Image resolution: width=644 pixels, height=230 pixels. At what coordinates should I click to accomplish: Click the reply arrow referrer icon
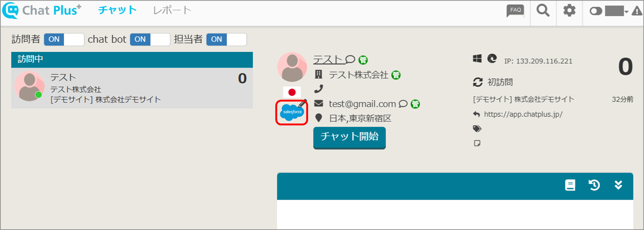click(x=476, y=114)
